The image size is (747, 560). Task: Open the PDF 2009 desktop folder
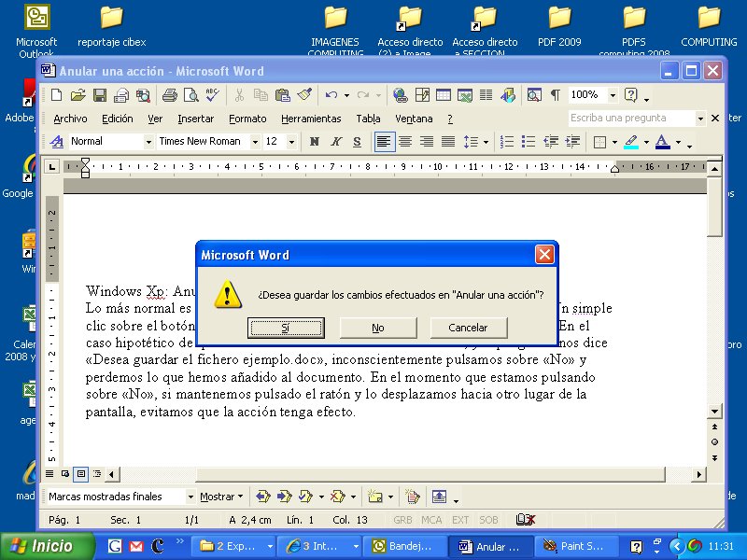[x=559, y=27]
